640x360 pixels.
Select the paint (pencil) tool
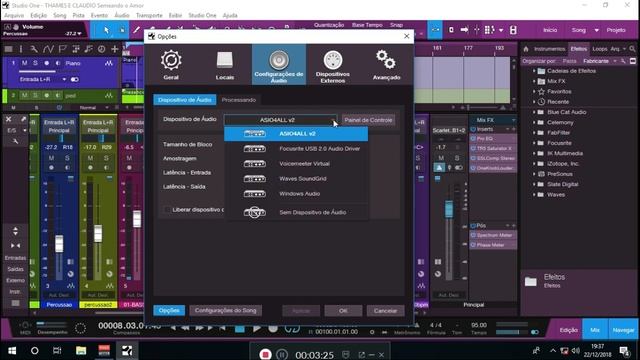pos(136,30)
